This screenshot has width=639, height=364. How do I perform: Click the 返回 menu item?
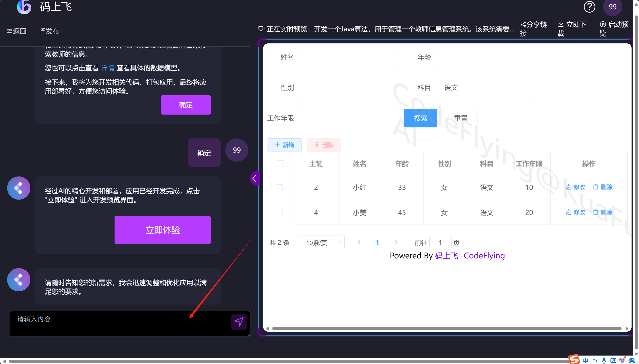17,31
